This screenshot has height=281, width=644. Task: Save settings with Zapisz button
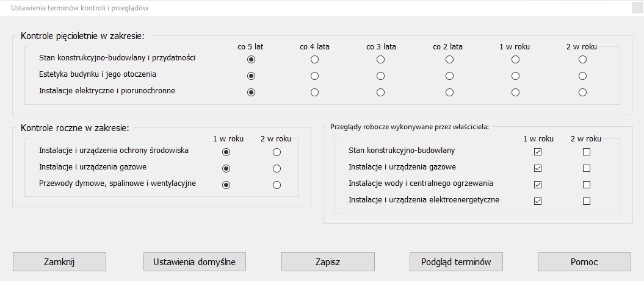pos(328,262)
